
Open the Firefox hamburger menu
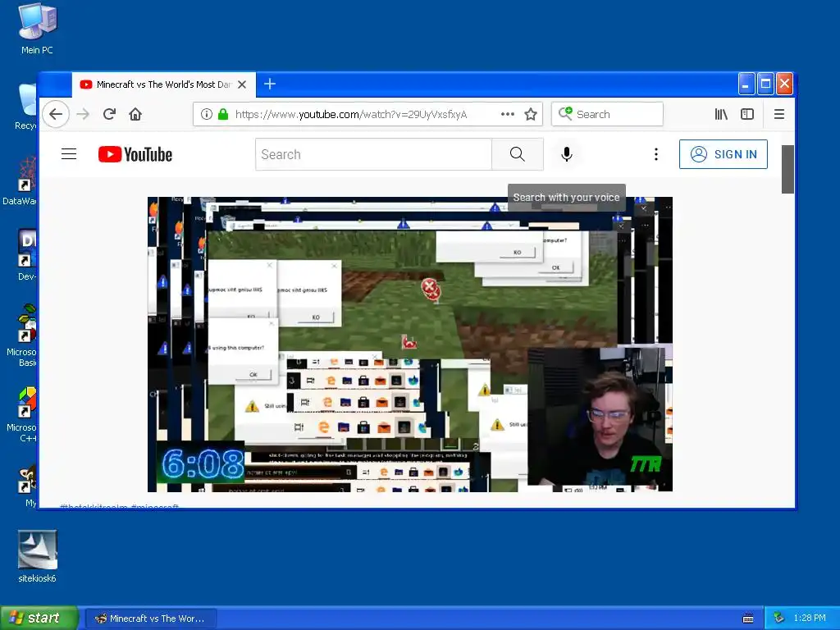tap(779, 114)
